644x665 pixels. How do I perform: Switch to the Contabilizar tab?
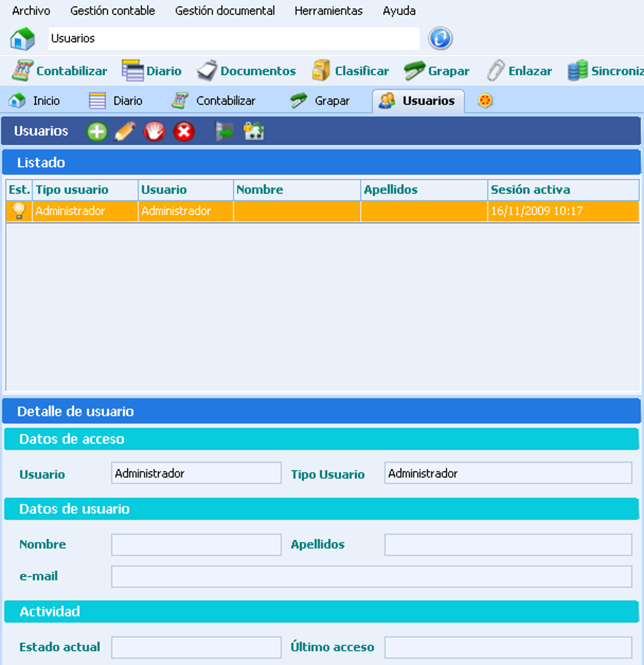(213, 101)
